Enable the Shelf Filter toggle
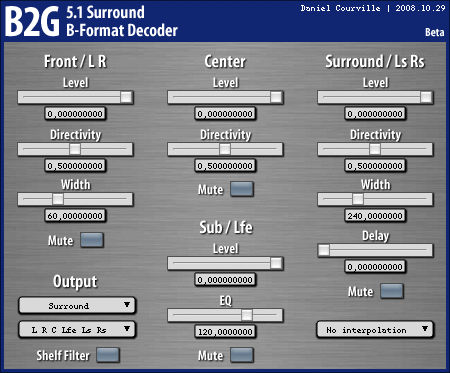 108,355
